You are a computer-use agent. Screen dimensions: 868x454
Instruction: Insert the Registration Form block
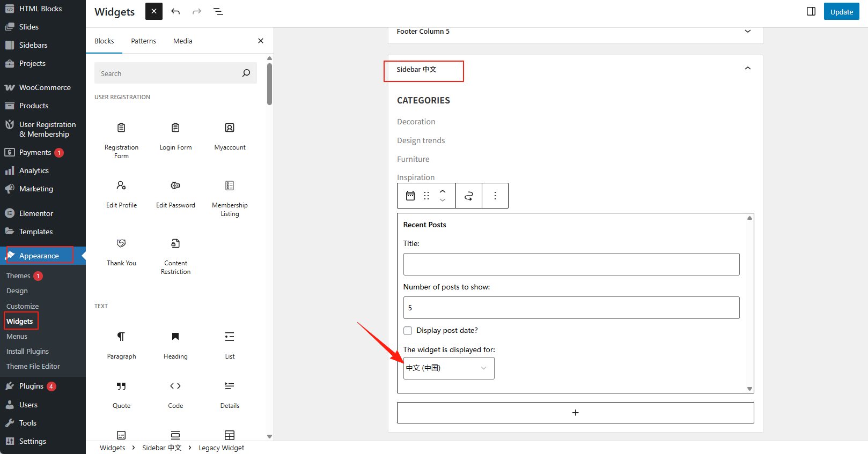pyautogui.click(x=121, y=140)
